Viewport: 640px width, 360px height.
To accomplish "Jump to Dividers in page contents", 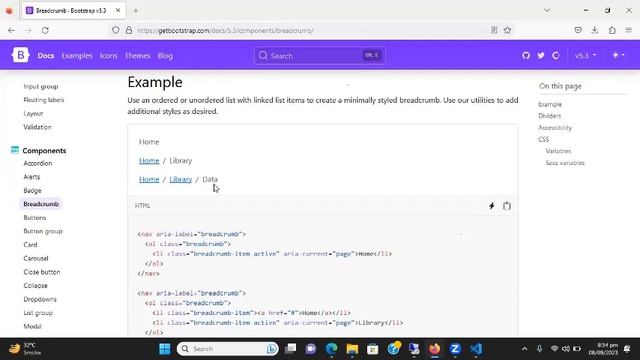I will 549,116.
